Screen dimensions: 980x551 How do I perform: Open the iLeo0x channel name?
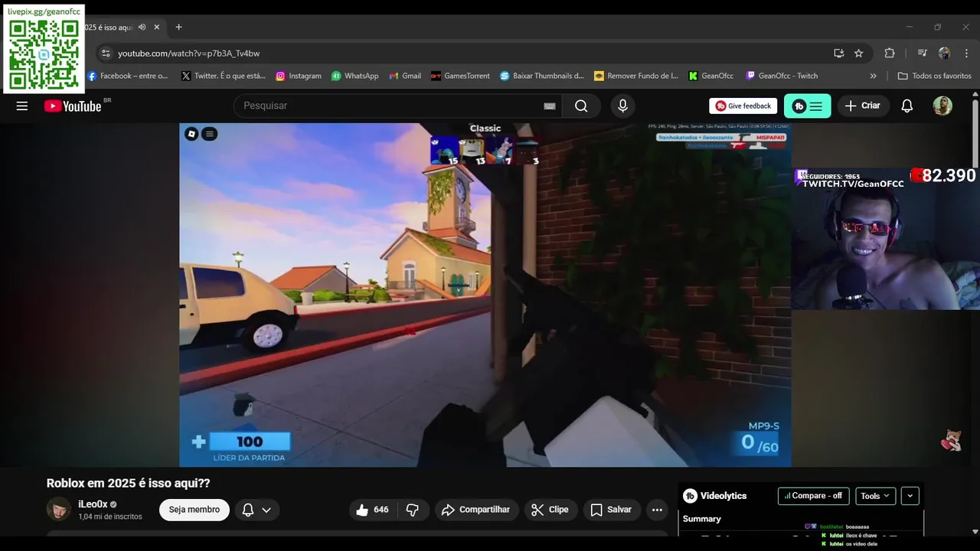pos(93,504)
